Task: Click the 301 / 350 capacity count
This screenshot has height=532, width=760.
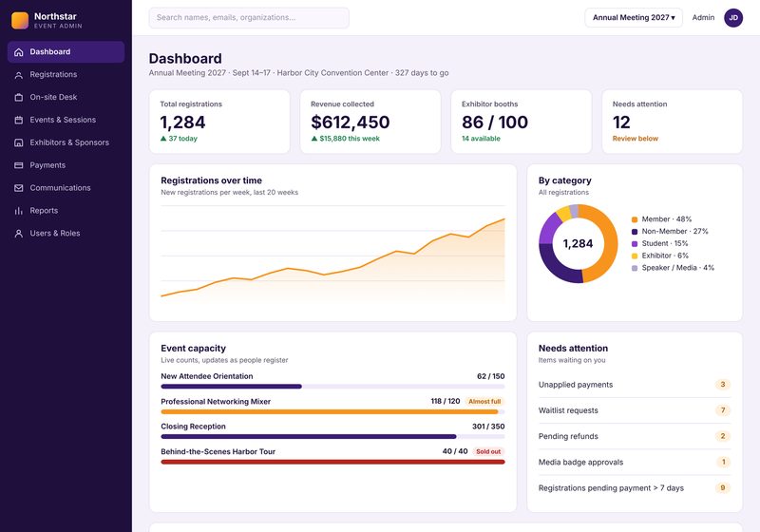Action: pos(488,427)
